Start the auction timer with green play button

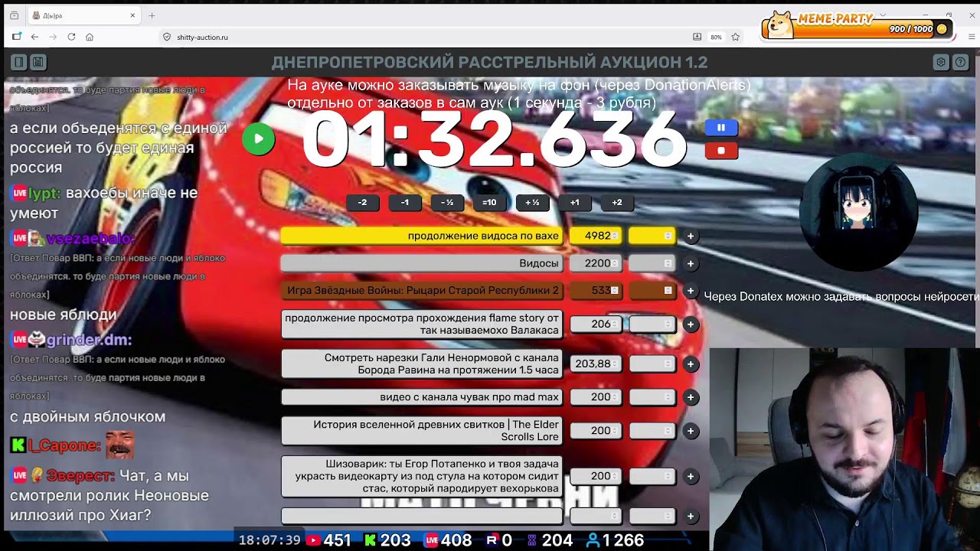pyautogui.click(x=259, y=139)
